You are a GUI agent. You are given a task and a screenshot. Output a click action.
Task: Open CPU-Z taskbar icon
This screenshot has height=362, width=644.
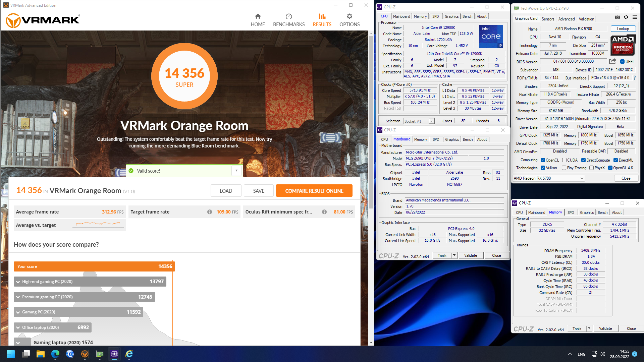[114, 354]
